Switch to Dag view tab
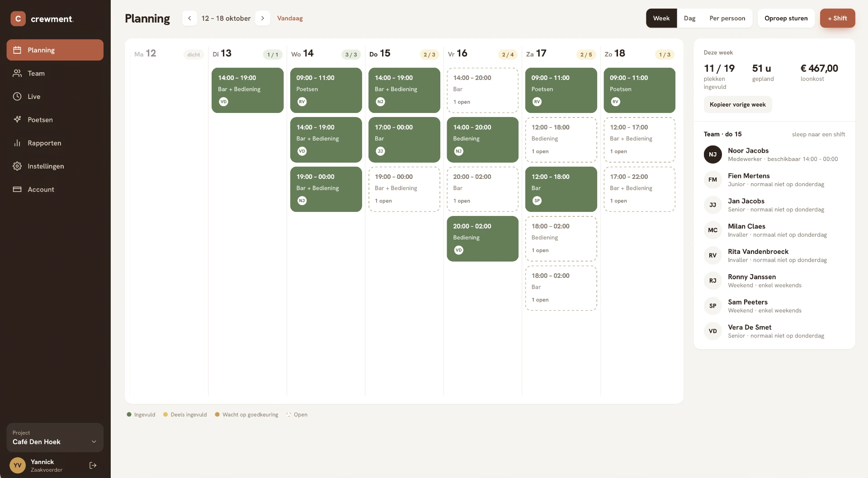Screen dimensions: 868x478 [x=689, y=18]
